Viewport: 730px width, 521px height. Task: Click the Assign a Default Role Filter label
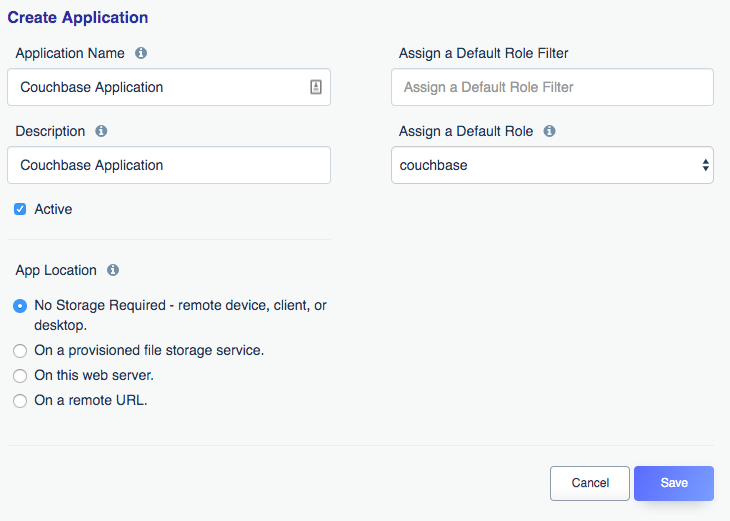(x=484, y=54)
